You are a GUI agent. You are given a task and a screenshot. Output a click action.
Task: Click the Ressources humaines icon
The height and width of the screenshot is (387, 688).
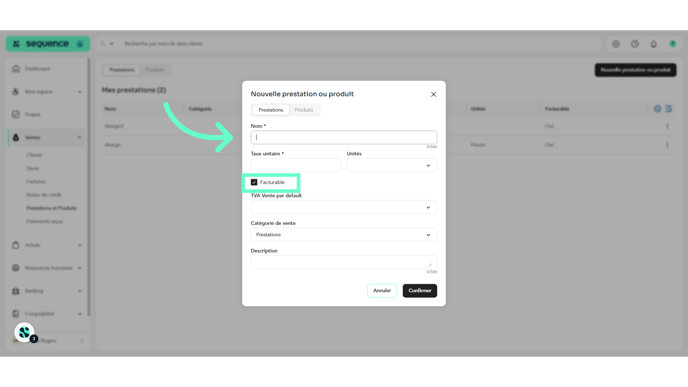[x=16, y=268]
